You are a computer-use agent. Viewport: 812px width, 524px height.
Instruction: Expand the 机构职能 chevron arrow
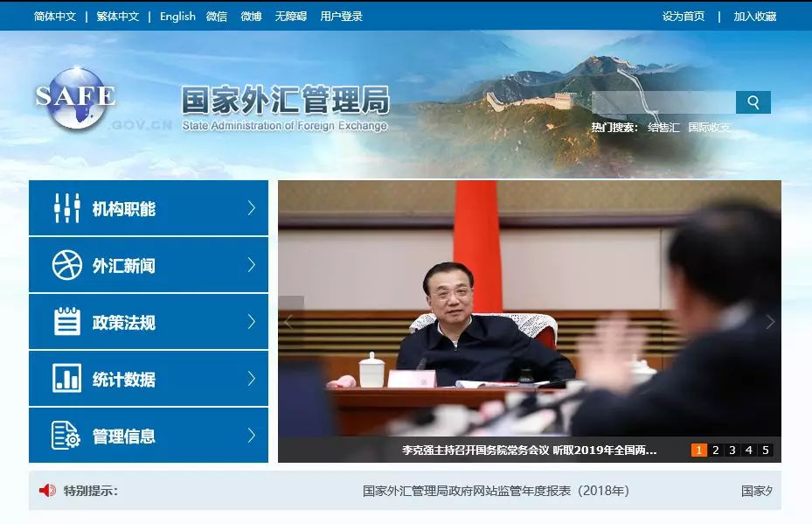point(251,208)
